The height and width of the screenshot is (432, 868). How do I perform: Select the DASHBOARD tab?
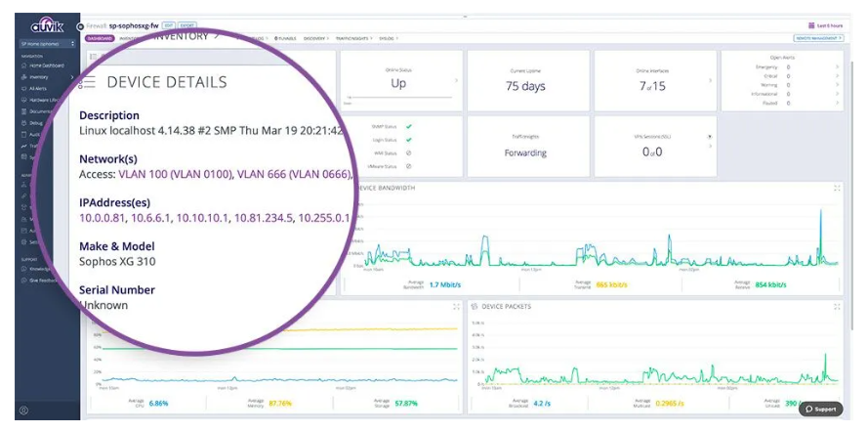coord(101,38)
